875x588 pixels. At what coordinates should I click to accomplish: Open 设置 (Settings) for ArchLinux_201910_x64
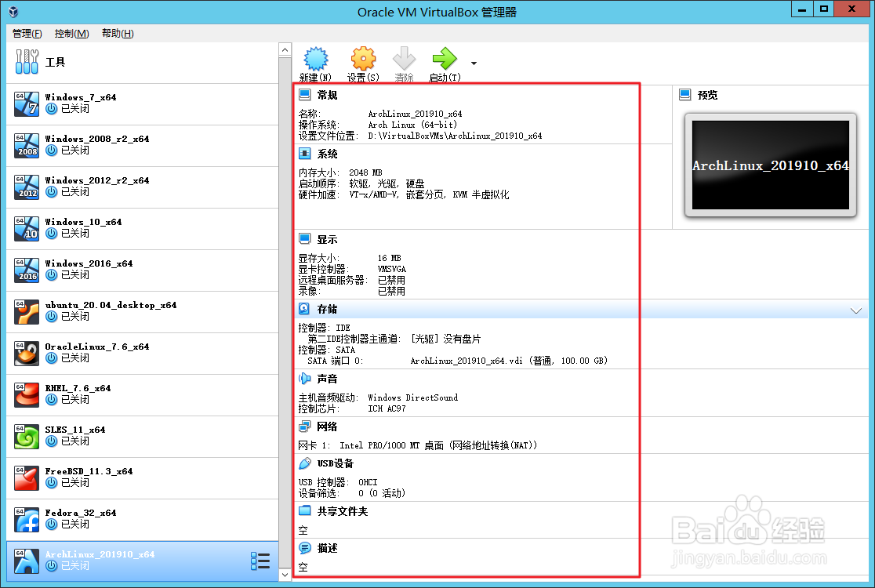[362, 60]
